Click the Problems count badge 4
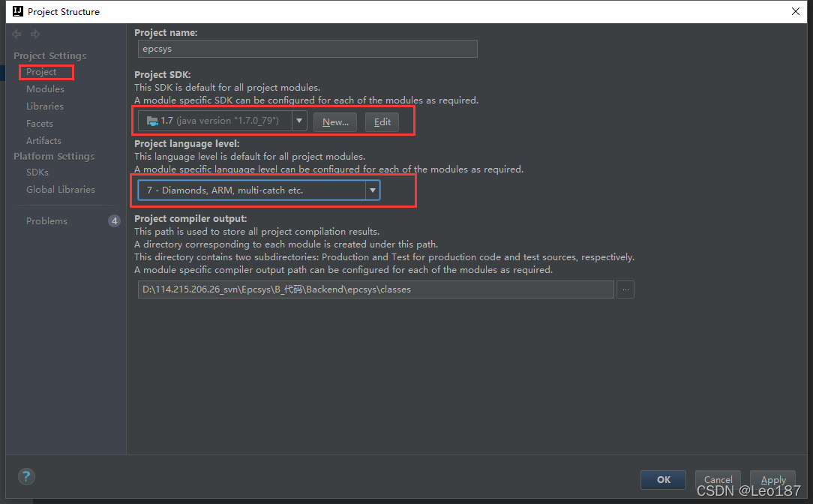The image size is (813, 504). click(x=114, y=221)
